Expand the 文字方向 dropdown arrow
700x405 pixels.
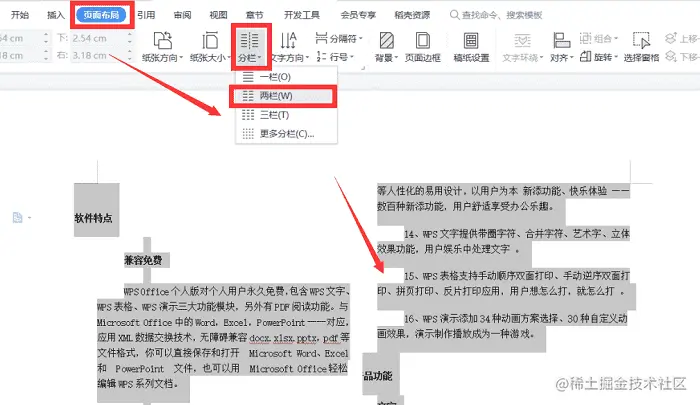tap(307, 58)
